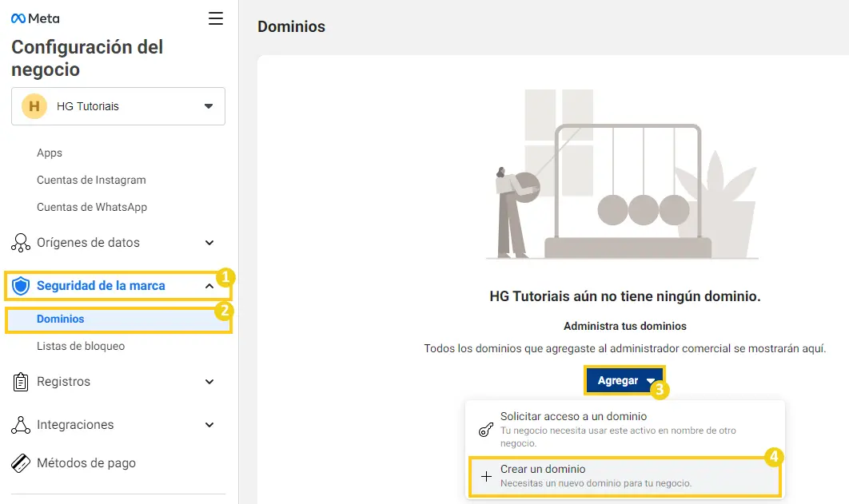Collapse the Seguridad de la marca section chevron
The width and height of the screenshot is (849, 504).
209,286
